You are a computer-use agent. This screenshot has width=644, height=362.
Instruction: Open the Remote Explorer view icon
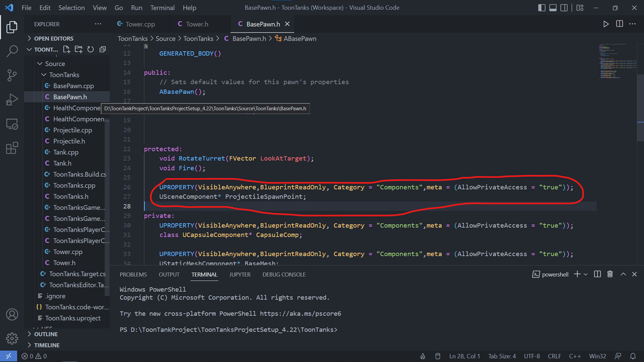pos(12,124)
